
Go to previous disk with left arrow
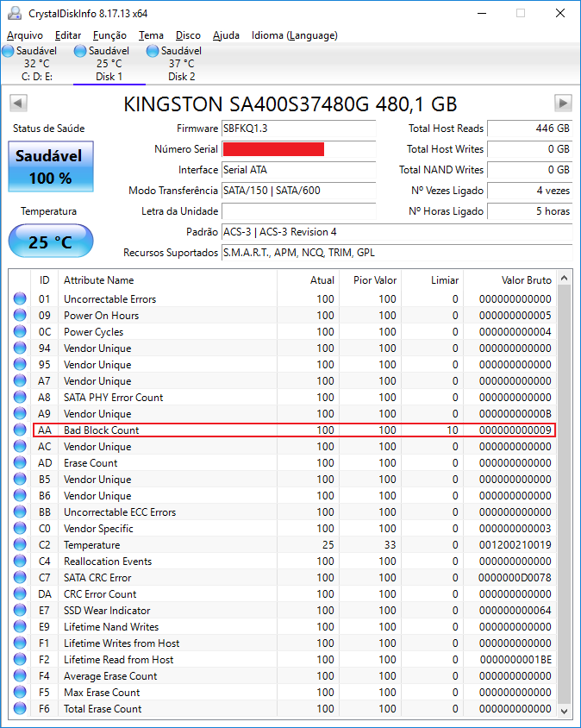coord(19,103)
